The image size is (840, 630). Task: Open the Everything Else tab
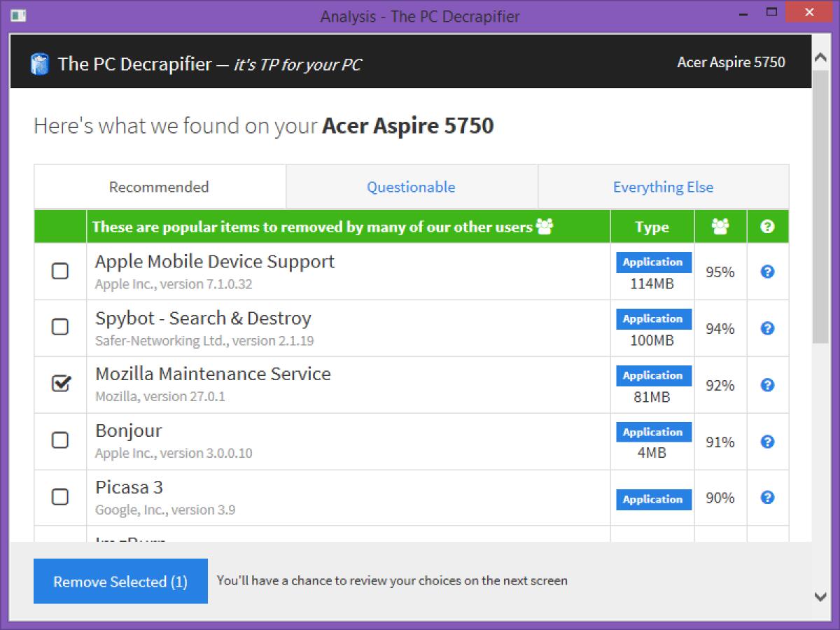(x=663, y=187)
